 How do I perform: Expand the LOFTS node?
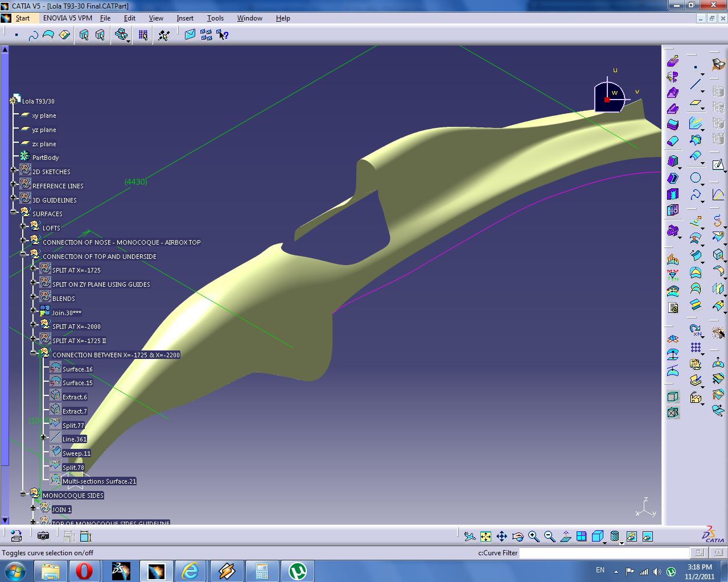click(23, 226)
